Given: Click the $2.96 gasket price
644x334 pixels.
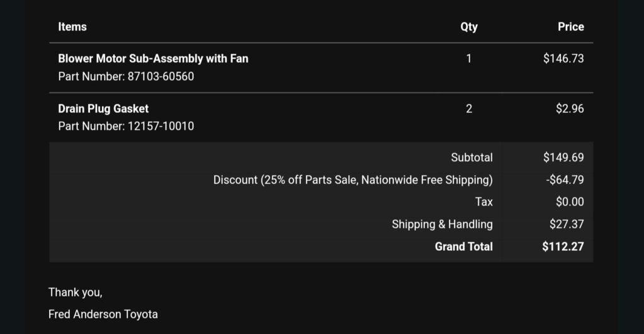Looking at the screenshot, I should click(570, 108).
